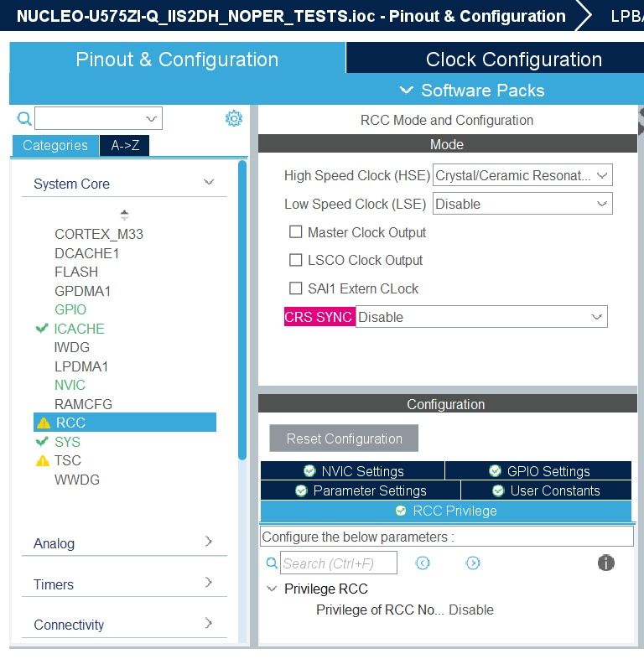Toggle SAI1 Extern CLock checkbox
644x659 pixels.
[295, 288]
